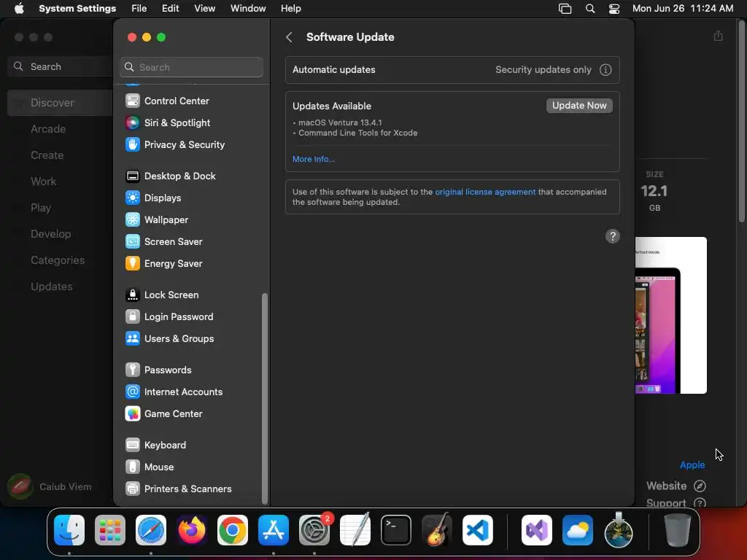Select the Passwords key icon
The image size is (747, 560).
coord(133,370)
